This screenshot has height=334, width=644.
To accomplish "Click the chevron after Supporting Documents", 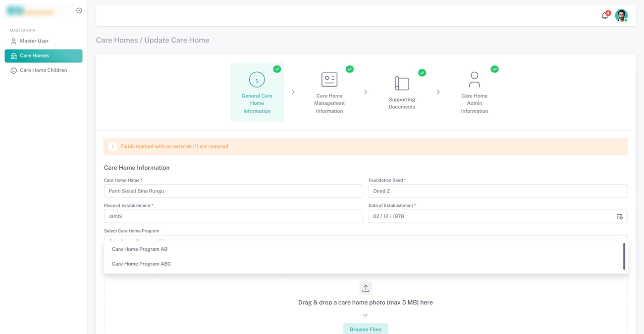I will tap(438, 92).
